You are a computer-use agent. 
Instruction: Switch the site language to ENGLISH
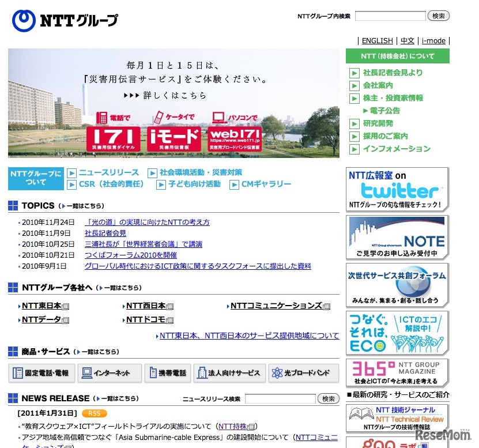(x=378, y=40)
